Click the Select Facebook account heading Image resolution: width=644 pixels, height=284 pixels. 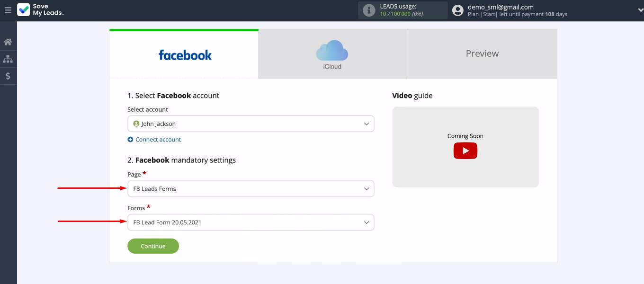pos(173,96)
